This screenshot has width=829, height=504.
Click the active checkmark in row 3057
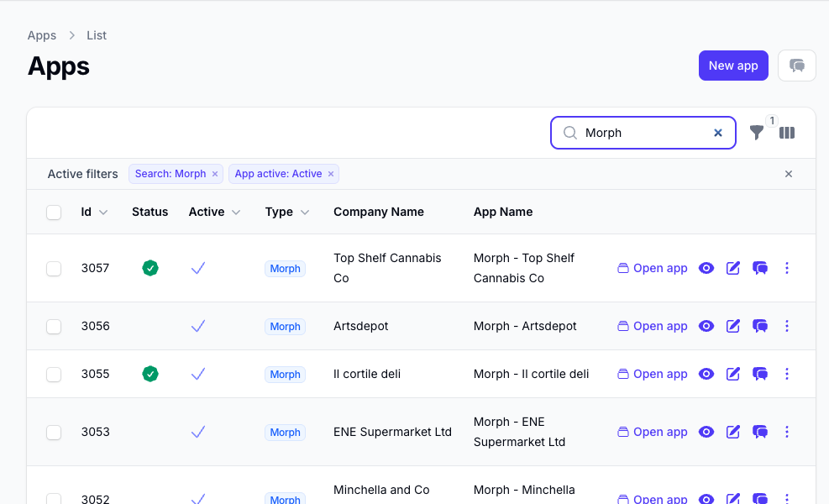click(x=198, y=268)
